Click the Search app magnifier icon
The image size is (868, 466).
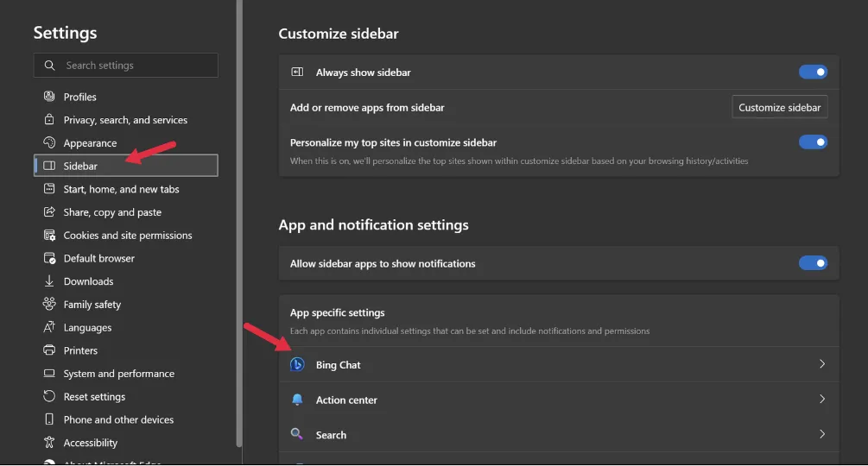pos(297,434)
